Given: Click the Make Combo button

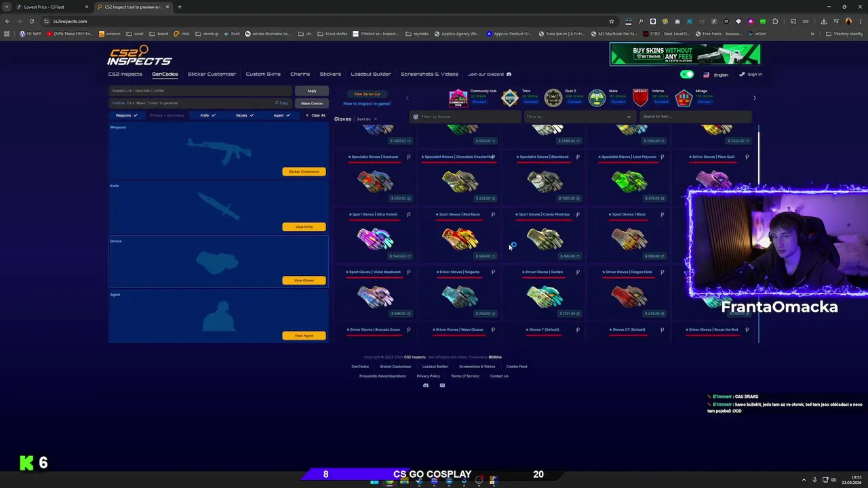Looking at the screenshot, I should pos(311,103).
